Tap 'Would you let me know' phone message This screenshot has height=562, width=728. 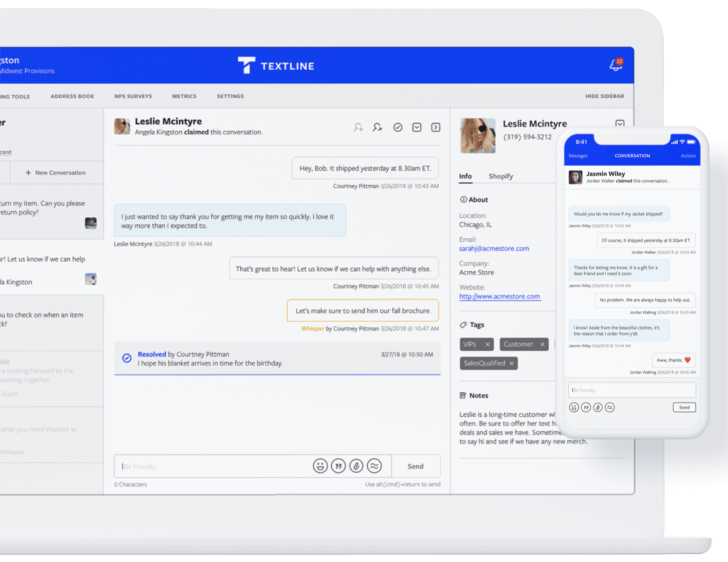[619, 214]
